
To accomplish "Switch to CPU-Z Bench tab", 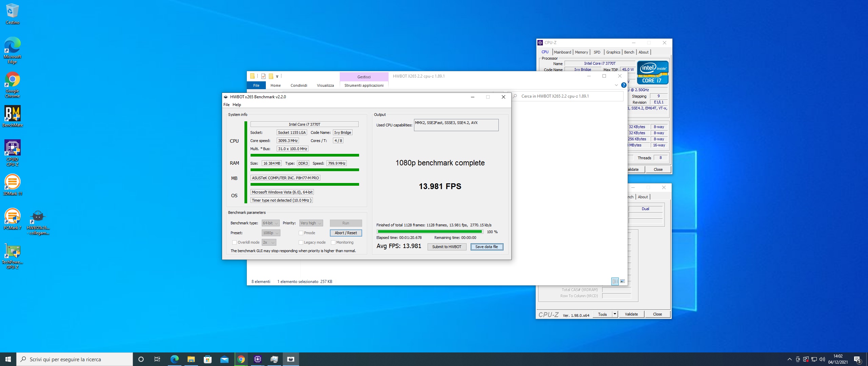I will tap(629, 52).
